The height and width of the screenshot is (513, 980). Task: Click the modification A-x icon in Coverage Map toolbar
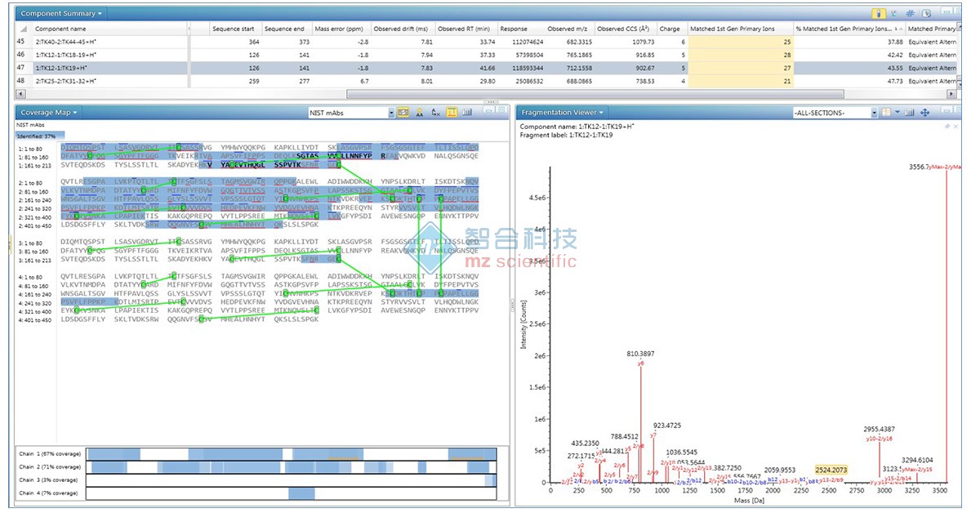tap(436, 113)
